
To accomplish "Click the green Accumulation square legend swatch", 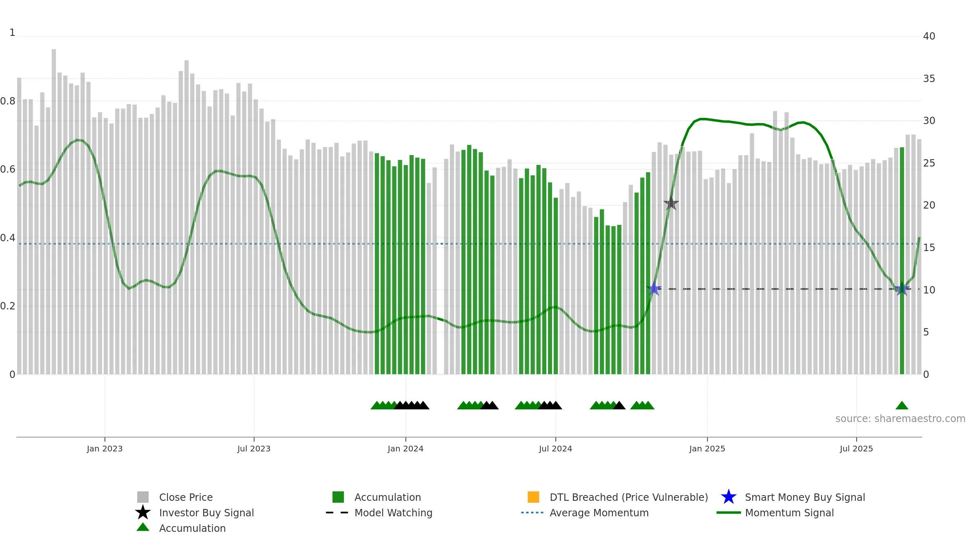I will pyautogui.click(x=338, y=497).
